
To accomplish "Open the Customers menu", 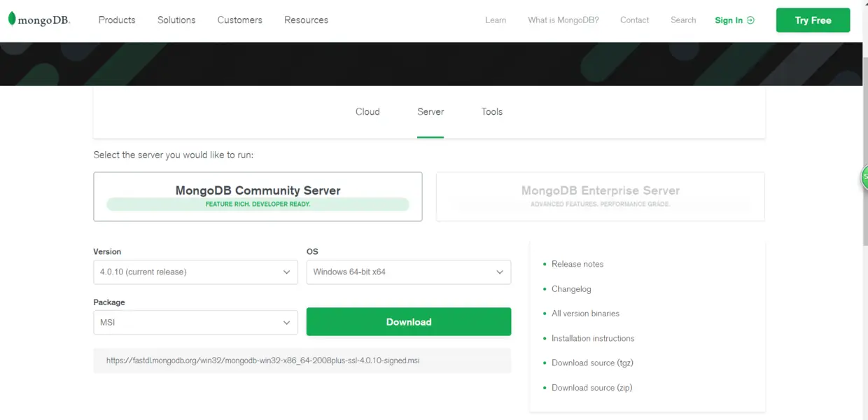I will tap(239, 20).
